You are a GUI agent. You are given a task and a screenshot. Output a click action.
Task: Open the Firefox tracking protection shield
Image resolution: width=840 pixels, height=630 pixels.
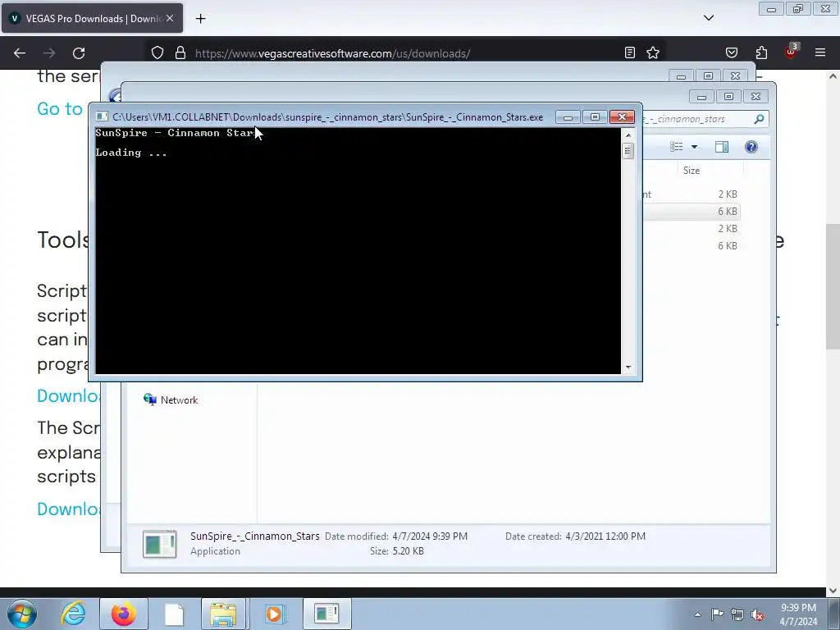[x=157, y=53]
